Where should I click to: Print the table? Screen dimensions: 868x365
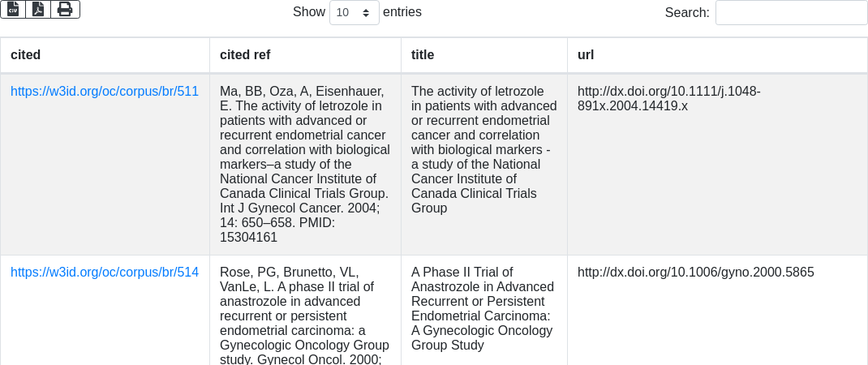coord(65,9)
